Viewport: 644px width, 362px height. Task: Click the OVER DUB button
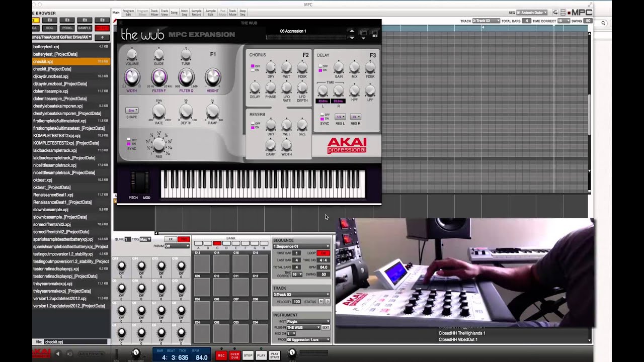pyautogui.click(x=234, y=355)
